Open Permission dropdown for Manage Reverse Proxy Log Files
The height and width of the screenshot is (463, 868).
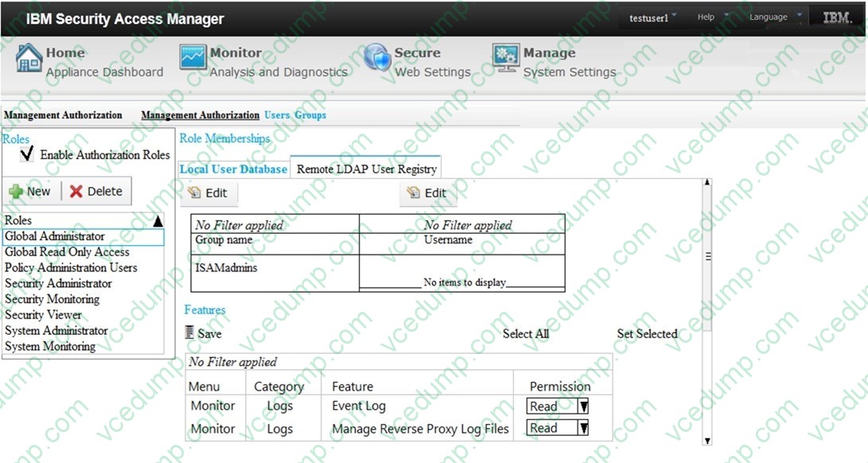click(x=582, y=428)
